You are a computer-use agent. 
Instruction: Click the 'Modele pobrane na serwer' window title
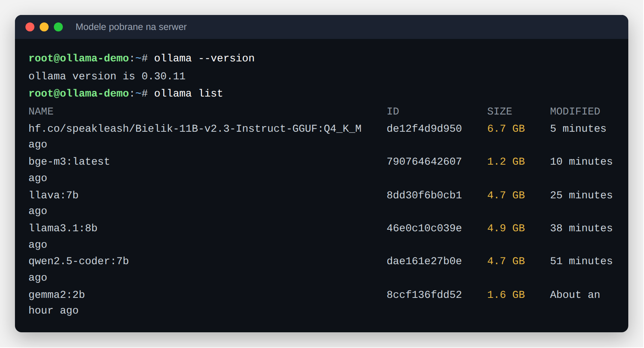click(x=131, y=27)
